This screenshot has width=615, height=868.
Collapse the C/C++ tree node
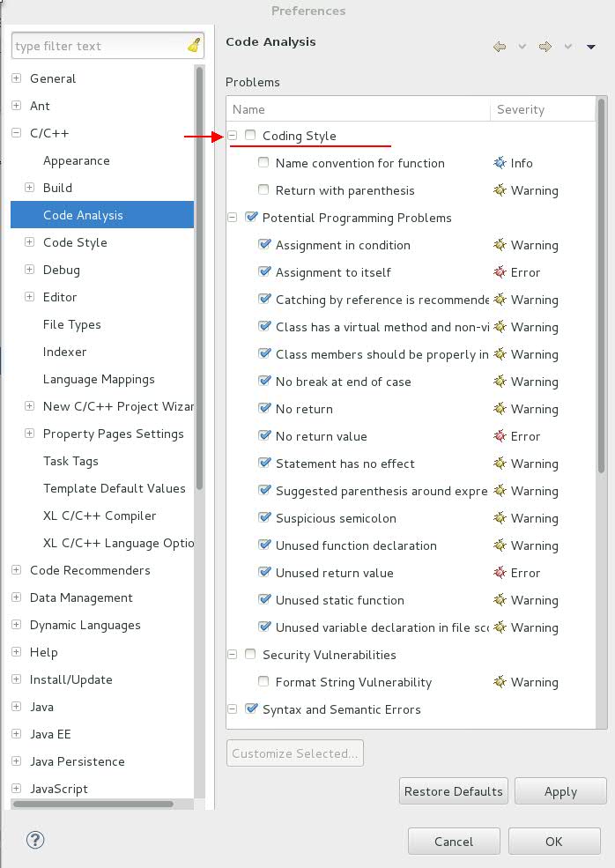click(16, 134)
